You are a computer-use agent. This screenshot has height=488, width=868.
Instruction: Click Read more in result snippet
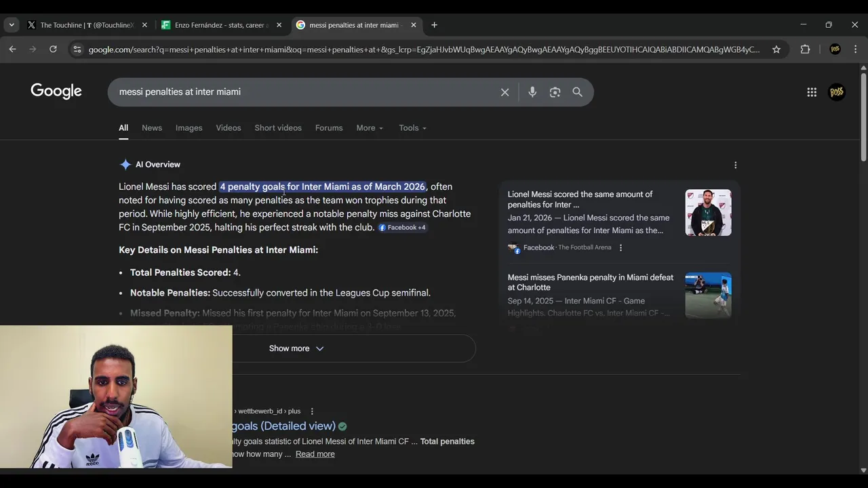tap(315, 454)
